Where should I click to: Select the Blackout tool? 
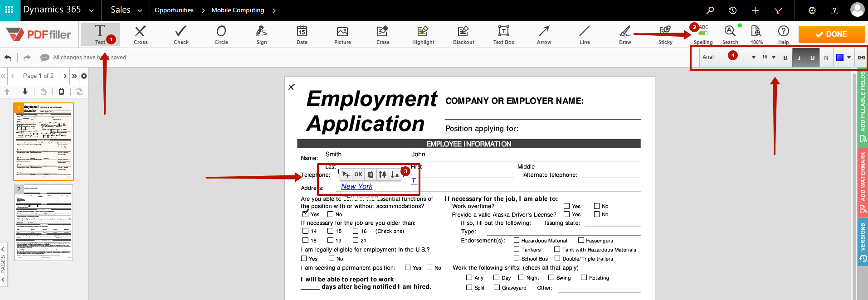click(x=463, y=34)
